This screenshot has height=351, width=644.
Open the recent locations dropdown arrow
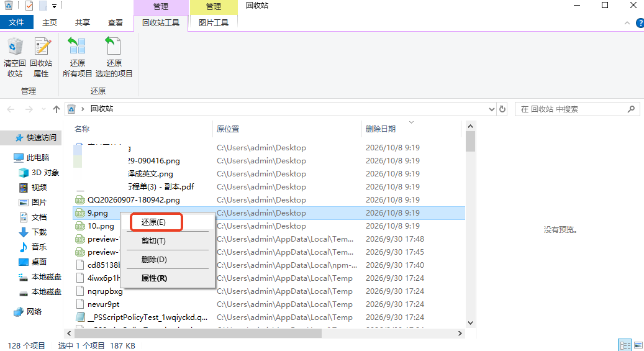[x=43, y=109]
